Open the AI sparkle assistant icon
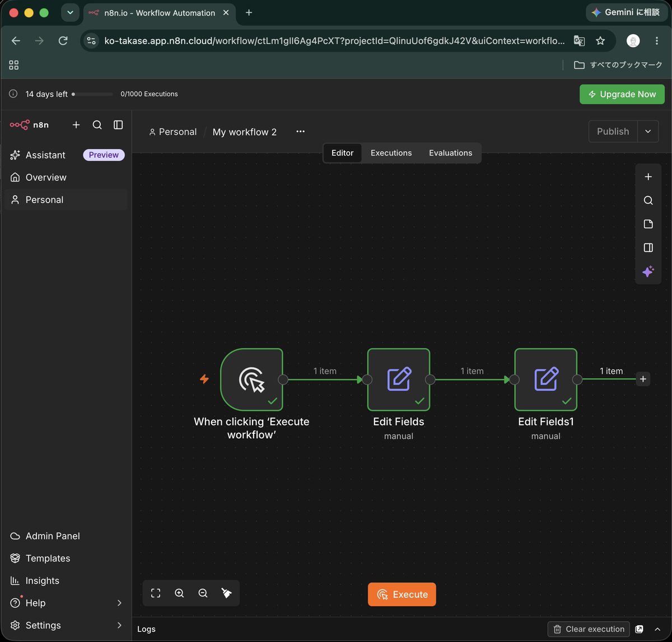 point(648,271)
